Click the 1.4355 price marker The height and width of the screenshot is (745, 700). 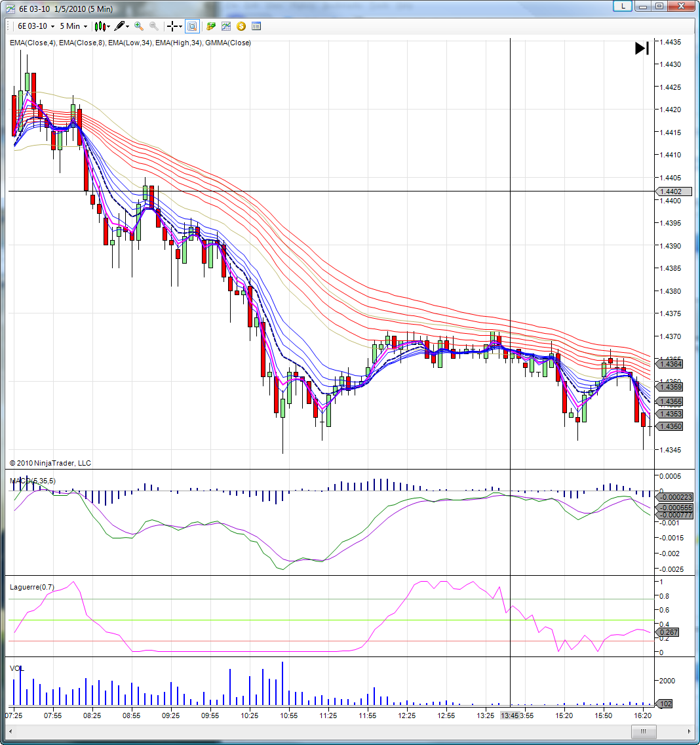(x=670, y=401)
